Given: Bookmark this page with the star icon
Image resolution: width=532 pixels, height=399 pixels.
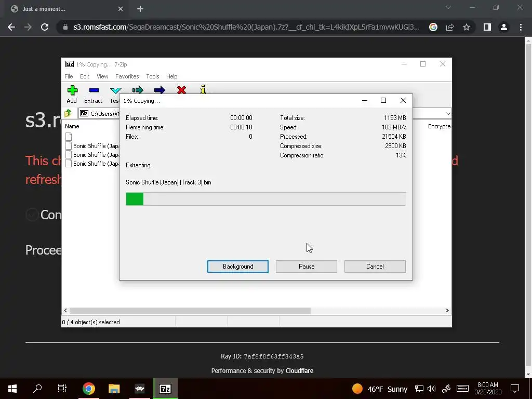Looking at the screenshot, I should pos(467,27).
